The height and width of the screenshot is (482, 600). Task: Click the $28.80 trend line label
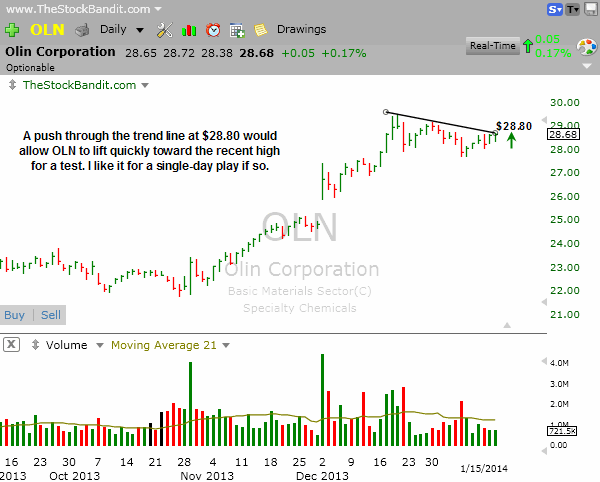pos(514,126)
